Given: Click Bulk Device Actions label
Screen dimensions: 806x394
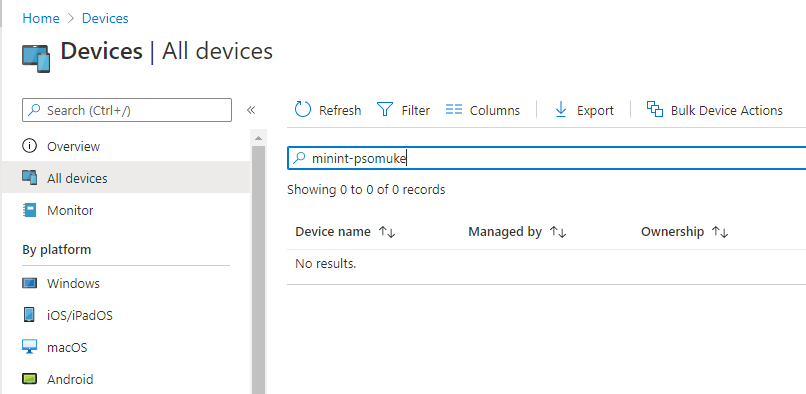Looking at the screenshot, I should (x=727, y=110).
